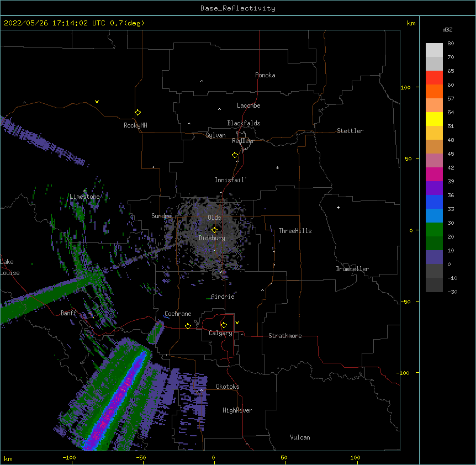Click the Stettler city label
This screenshot has height=465, width=476.
(x=350, y=131)
